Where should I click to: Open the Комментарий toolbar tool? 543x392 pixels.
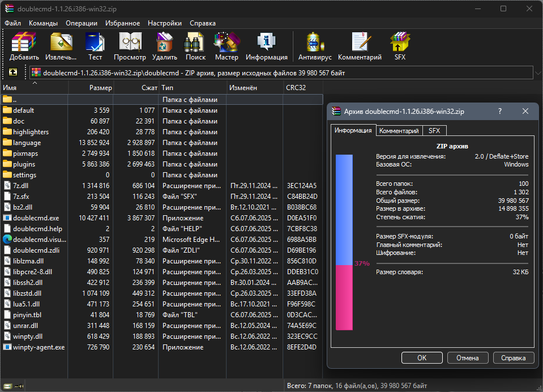coord(361,41)
